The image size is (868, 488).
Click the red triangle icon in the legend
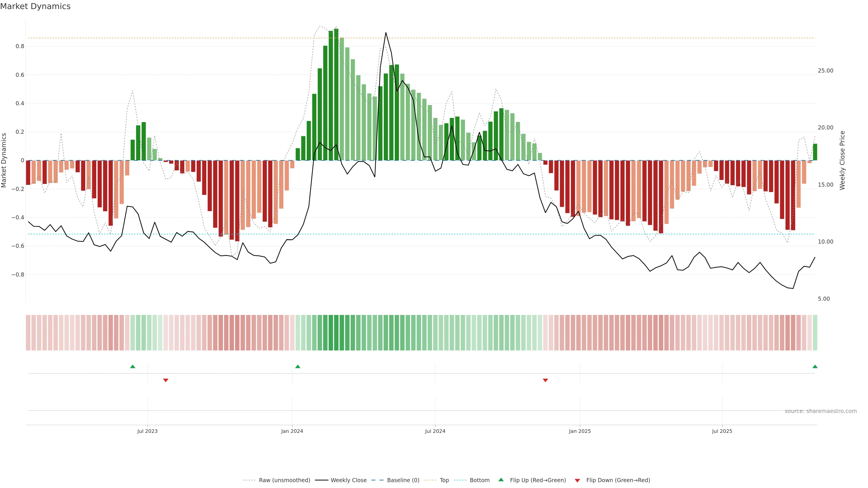pyautogui.click(x=577, y=480)
